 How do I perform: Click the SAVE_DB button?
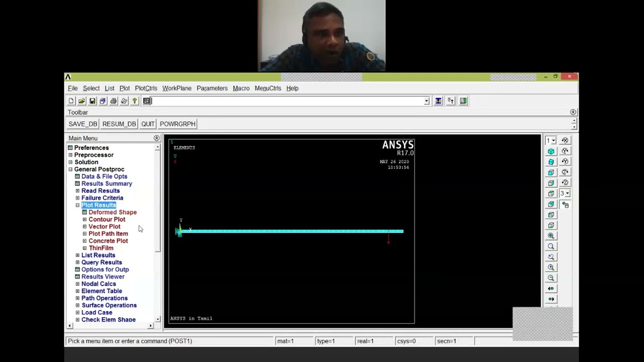pyautogui.click(x=83, y=124)
